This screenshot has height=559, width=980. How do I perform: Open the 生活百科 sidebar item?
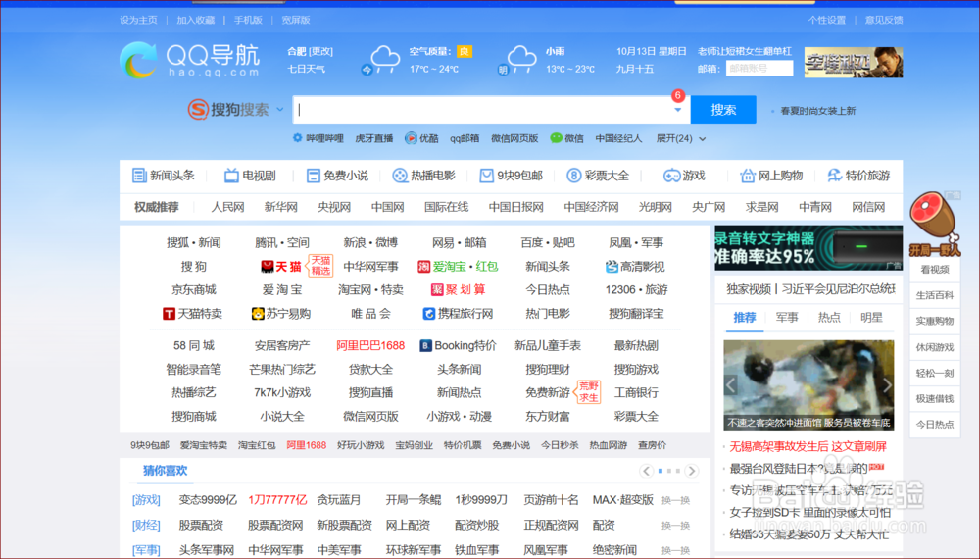(935, 295)
